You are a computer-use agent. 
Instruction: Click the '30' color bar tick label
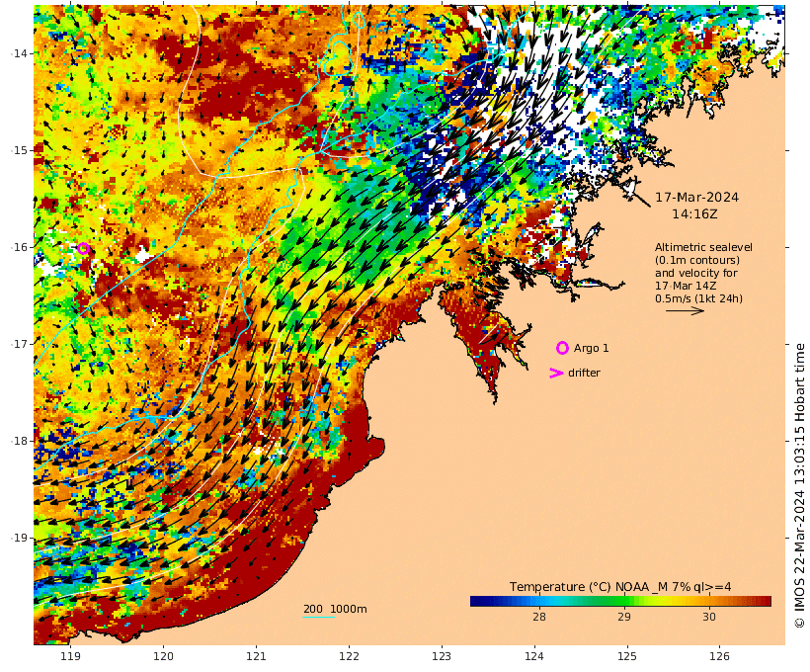pyautogui.click(x=709, y=617)
